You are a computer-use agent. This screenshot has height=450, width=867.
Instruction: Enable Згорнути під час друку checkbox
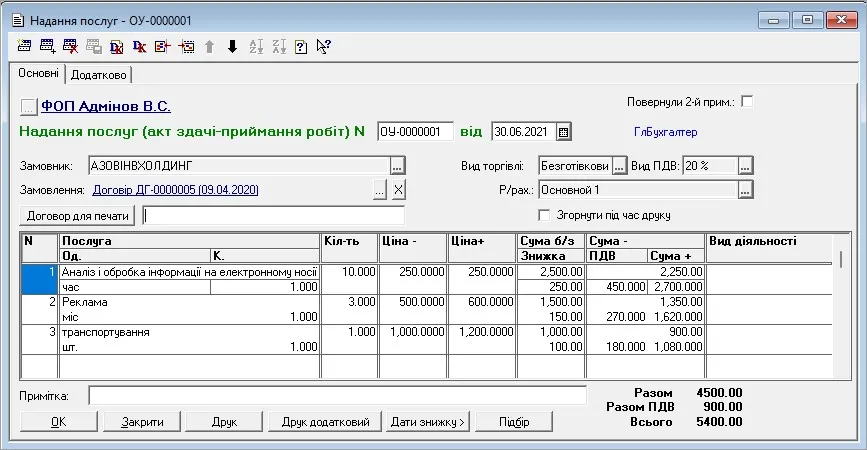(545, 215)
